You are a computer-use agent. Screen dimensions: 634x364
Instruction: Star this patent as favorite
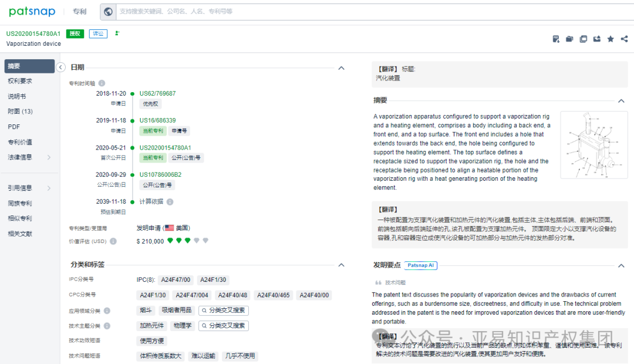point(611,38)
